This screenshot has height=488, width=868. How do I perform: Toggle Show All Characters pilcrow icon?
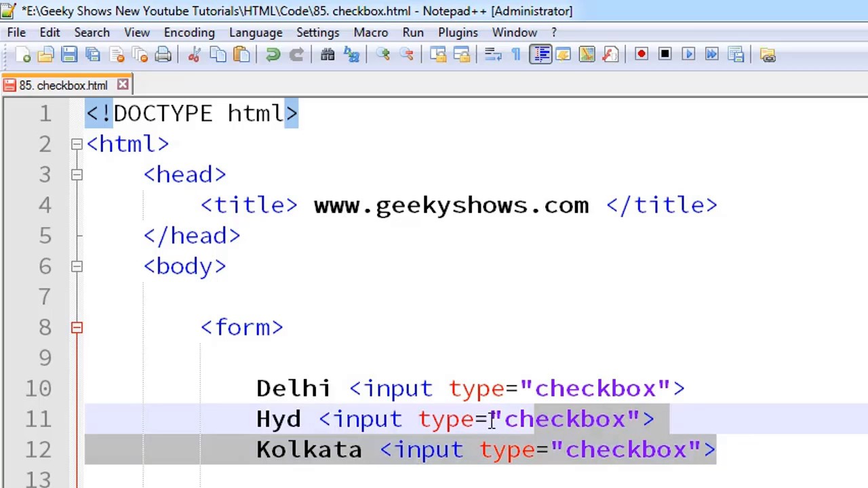click(x=516, y=55)
